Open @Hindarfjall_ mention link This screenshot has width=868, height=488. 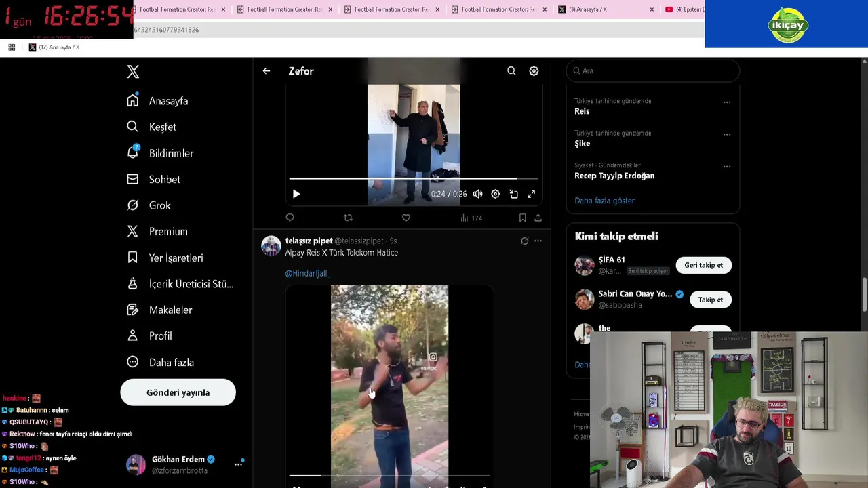click(308, 273)
